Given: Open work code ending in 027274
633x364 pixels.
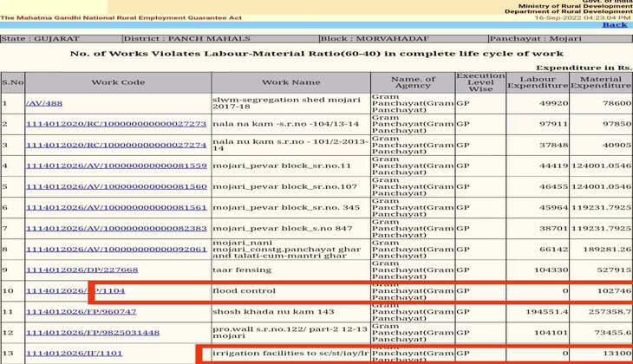Looking at the screenshot, I should 115,145.
